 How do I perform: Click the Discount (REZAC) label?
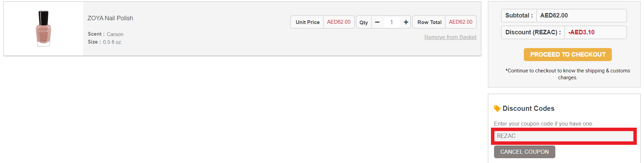(533, 32)
